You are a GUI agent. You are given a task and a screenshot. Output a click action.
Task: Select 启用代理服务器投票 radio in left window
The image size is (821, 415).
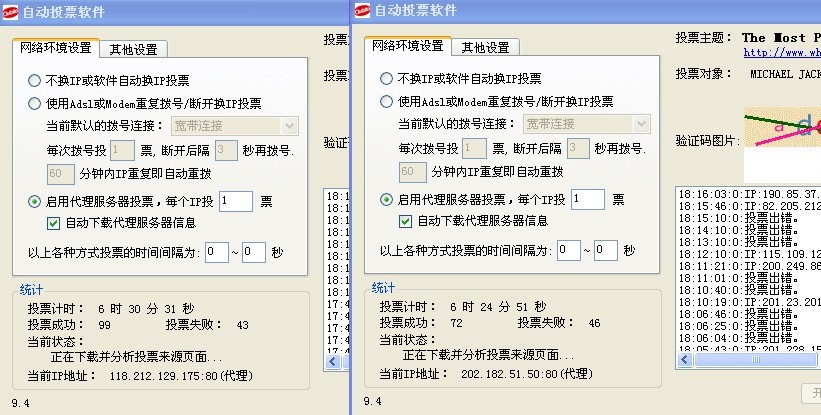point(35,201)
